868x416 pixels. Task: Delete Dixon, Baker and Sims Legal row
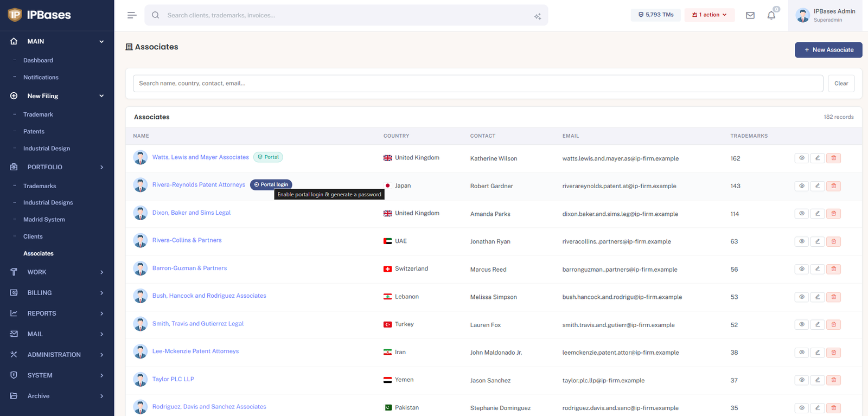(x=834, y=214)
